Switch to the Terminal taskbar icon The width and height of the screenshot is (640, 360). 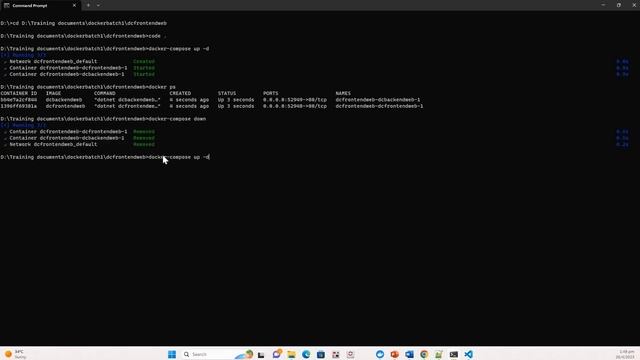click(x=453, y=354)
